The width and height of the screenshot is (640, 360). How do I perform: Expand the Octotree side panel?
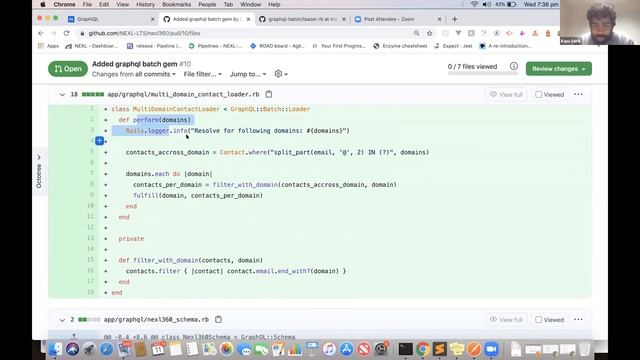[39, 172]
